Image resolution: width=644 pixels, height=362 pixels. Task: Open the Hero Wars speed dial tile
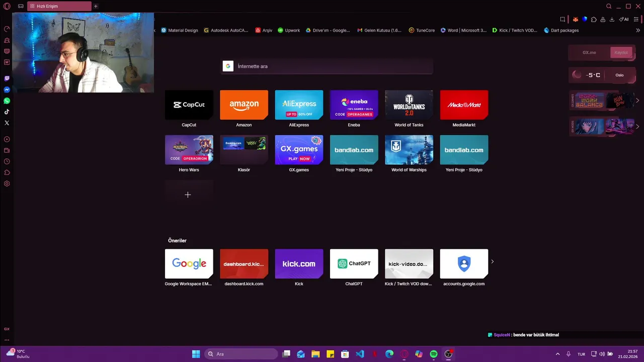pyautogui.click(x=189, y=150)
